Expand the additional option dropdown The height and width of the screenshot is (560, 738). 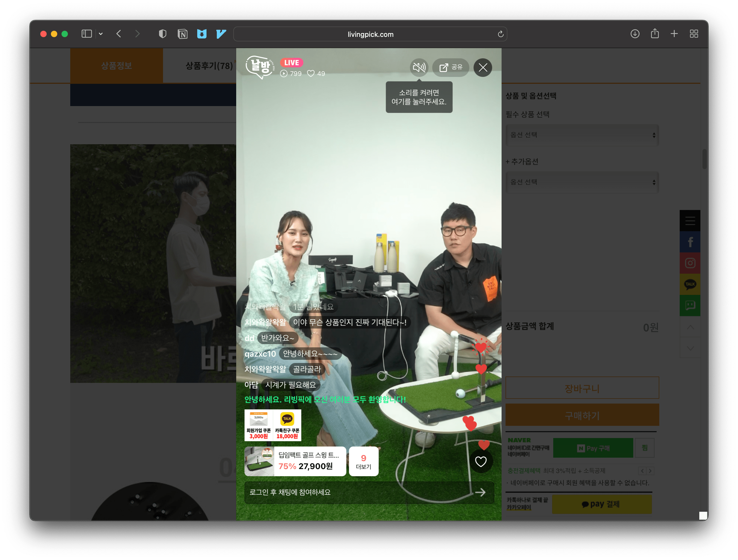582,182
